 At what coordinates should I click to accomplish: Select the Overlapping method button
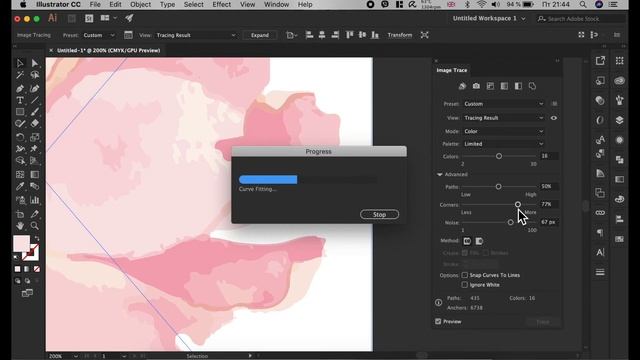[479, 241]
